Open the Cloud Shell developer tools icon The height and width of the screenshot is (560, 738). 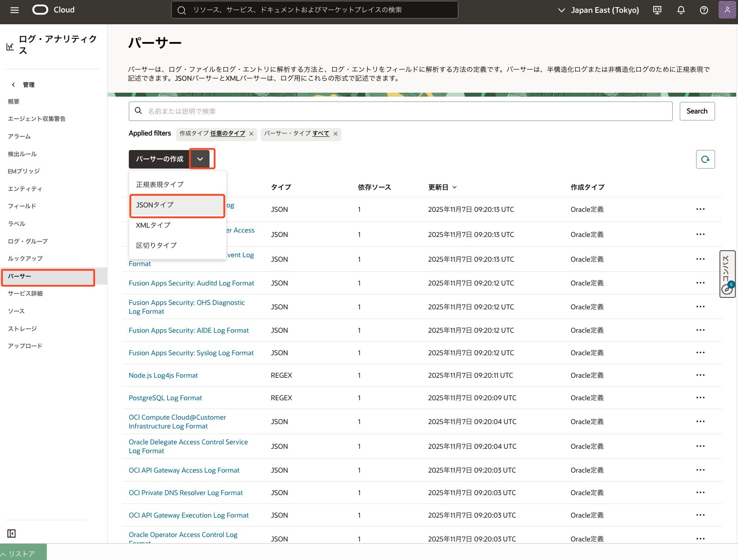tap(657, 10)
